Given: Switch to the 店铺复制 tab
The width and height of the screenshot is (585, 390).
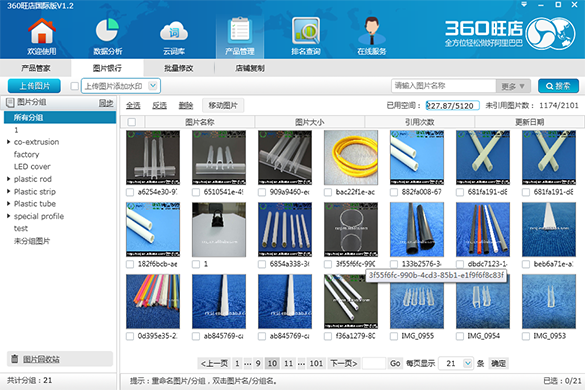Looking at the screenshot, I should (250, 68).
